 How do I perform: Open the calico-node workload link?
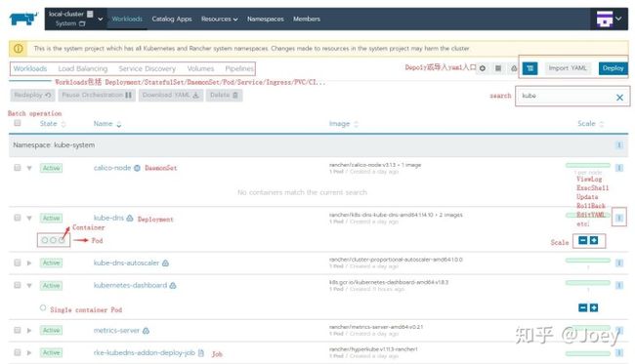[x=112, y=168]
